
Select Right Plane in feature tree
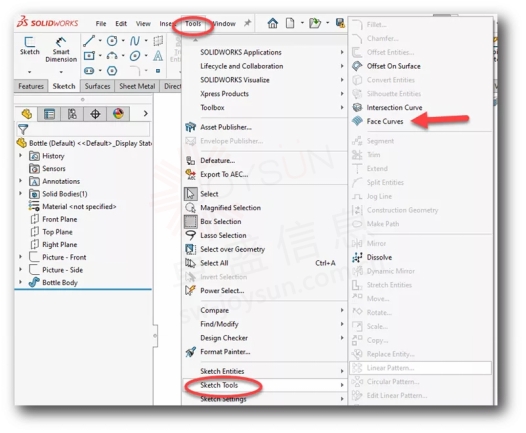pos(60,245)
